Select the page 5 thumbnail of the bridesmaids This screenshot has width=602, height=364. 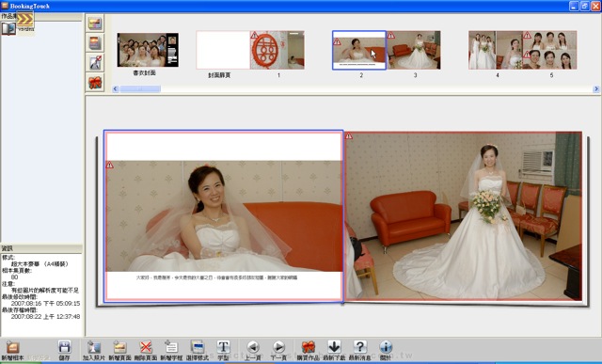(549, 50)
